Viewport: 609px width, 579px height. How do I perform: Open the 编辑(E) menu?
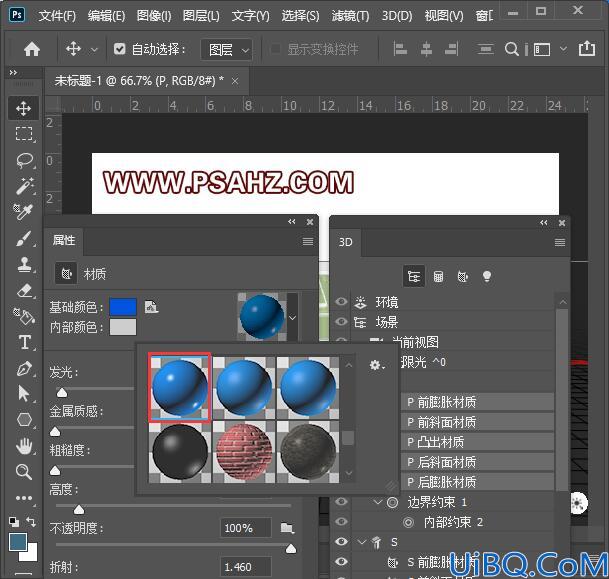[106, 16]
